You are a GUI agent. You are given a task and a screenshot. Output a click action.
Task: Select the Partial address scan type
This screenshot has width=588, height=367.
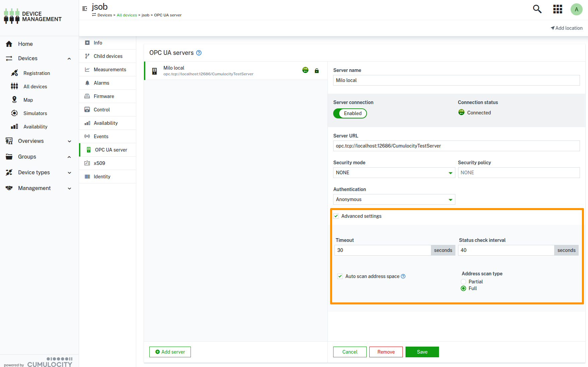463,282
